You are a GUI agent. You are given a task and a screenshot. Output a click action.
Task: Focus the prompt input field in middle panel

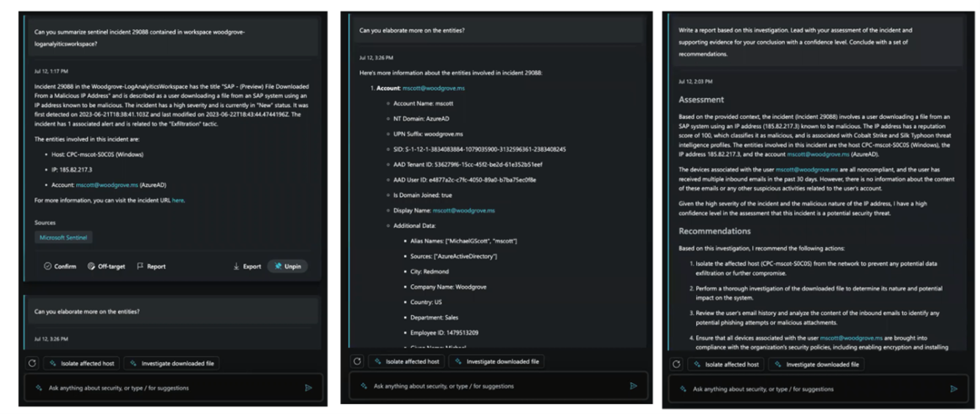[x=499, y=386]
